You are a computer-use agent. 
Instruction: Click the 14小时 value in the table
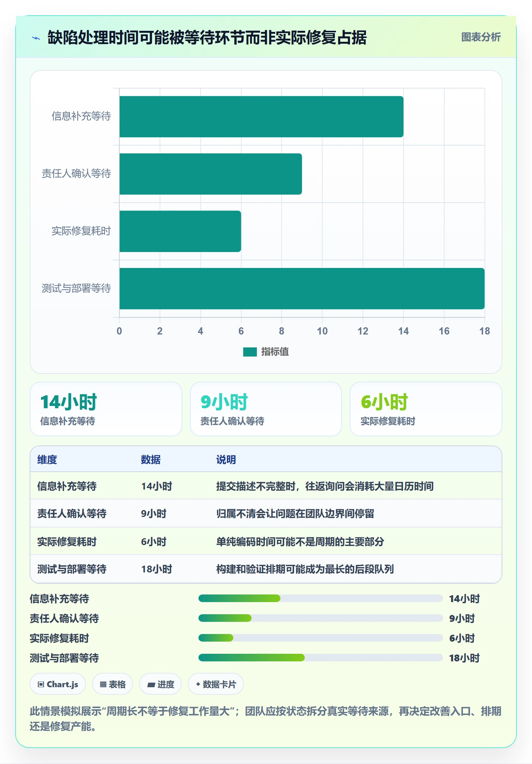pos(157,486)
